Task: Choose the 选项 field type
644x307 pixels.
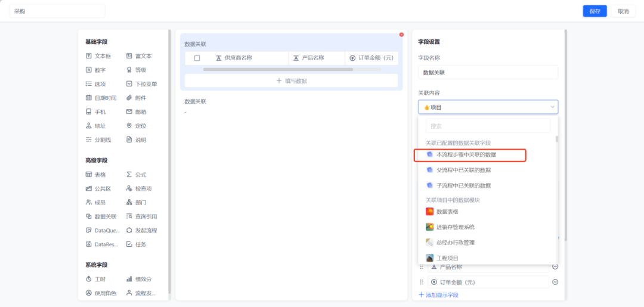Action: [x=95, y=83]
